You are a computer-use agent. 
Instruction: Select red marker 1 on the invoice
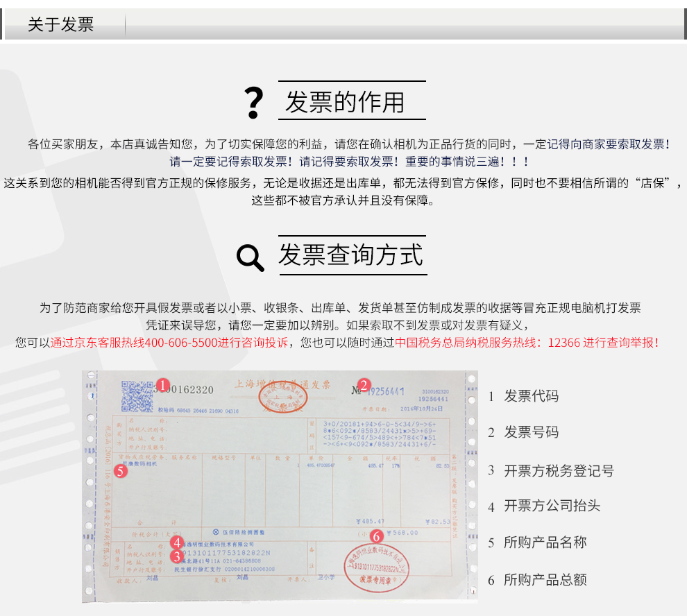tap(162, 385)
